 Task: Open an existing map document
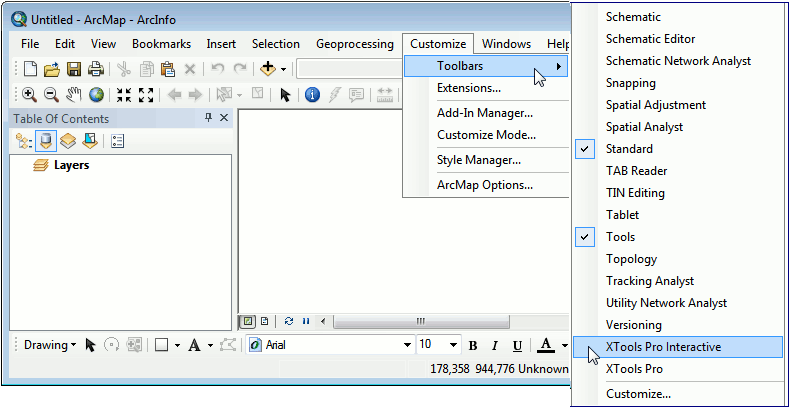(52, 68)
